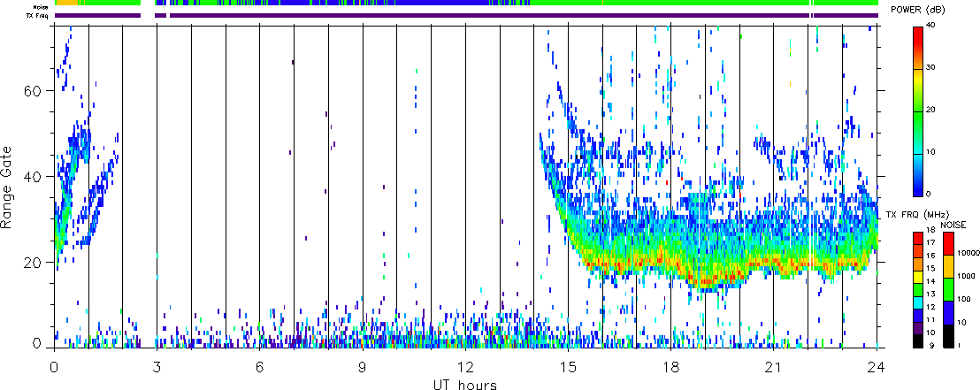
Task: Click the "100" tick on the NOISE scale
Action: click(964, 300)
